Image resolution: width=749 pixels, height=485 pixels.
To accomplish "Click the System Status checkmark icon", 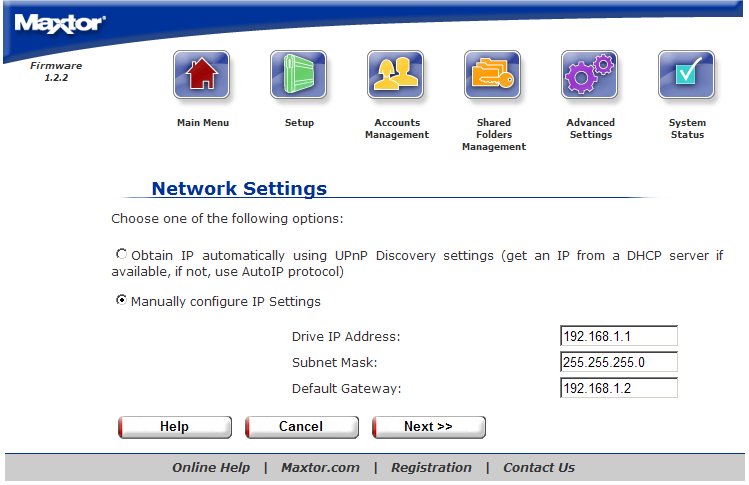I will pos(686,75).
